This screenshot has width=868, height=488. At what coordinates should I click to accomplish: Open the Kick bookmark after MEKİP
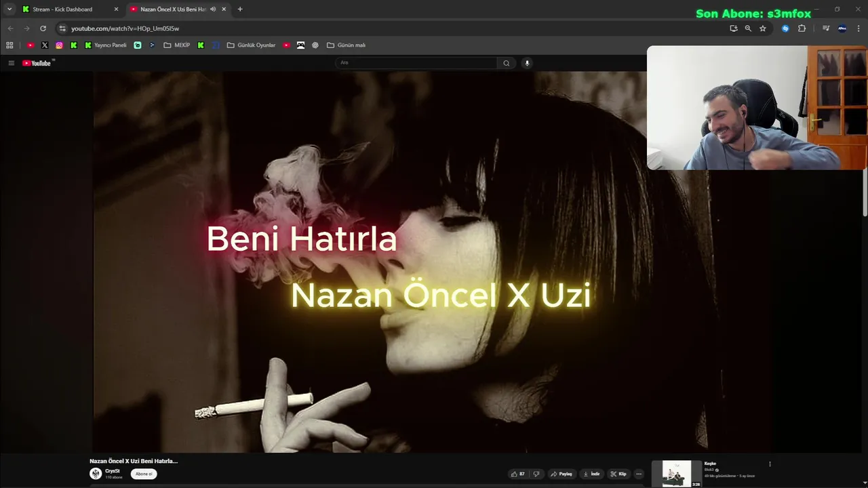pyautogui.click(x=201, y=45)
